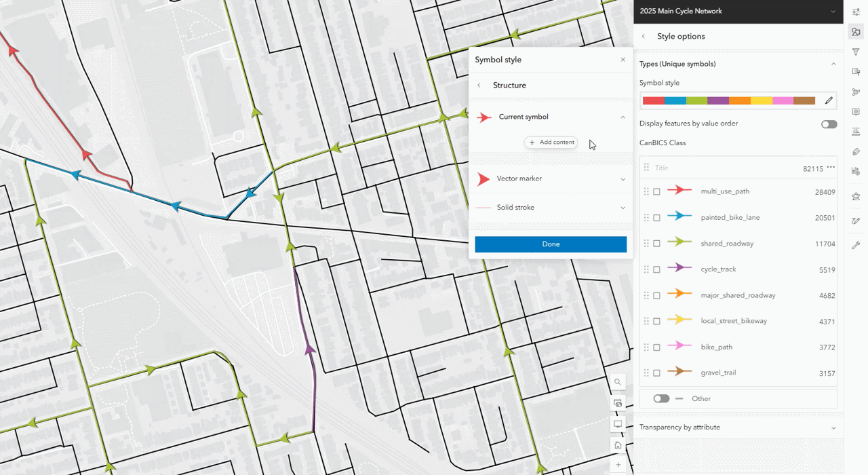The height and width of the screenshot is (475, 868).
Task: Click the red segment of symbol color ramp
Action: pos(654,100)
